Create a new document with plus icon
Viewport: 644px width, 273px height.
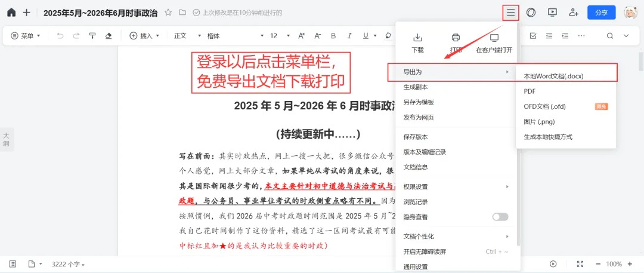point(27,13)
